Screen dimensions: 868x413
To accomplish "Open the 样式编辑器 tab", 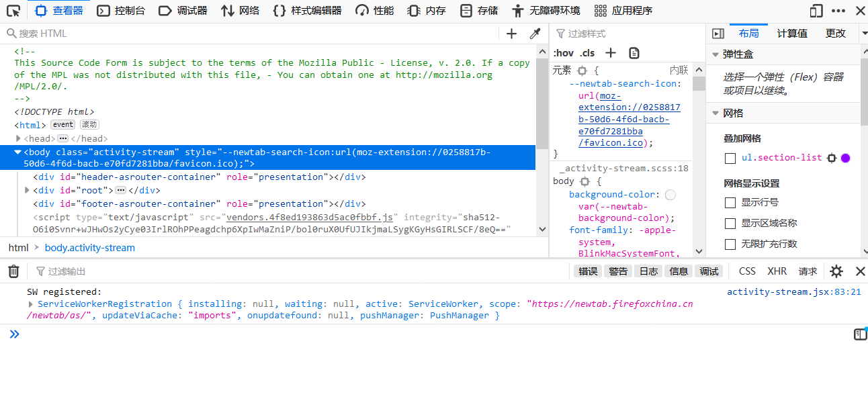I will click(x=308, y=11).
